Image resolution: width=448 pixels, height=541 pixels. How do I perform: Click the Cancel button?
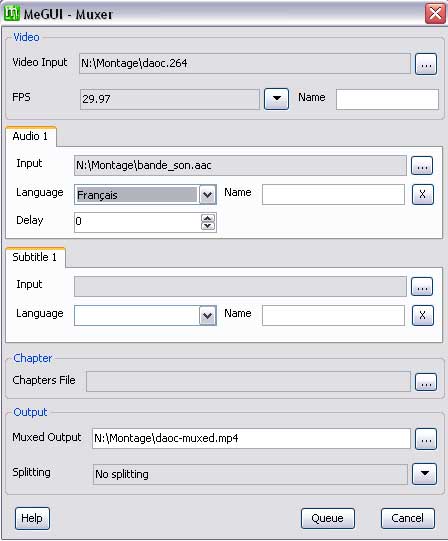click(407, 518)
